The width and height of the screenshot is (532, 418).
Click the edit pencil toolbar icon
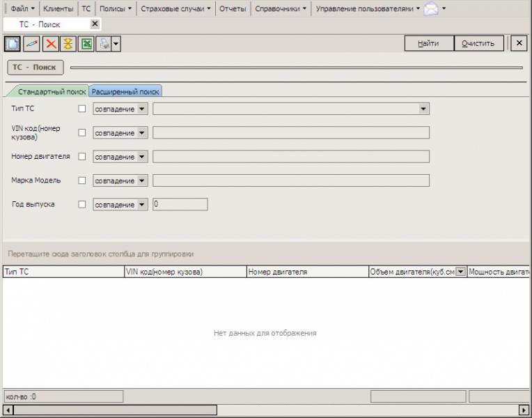pyautogui.click(x=31, y=44)
